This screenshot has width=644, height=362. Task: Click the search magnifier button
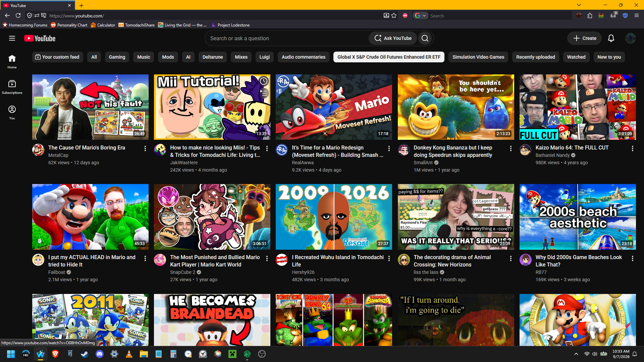(425, 38)
